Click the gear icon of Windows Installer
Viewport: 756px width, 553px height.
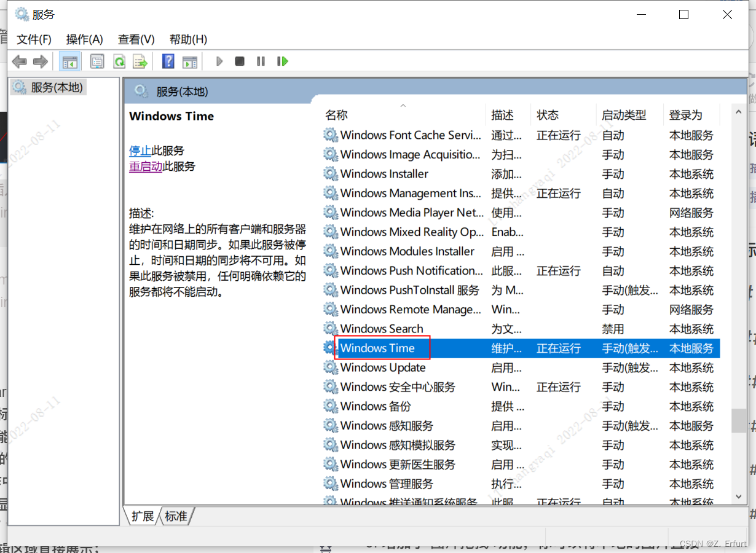point(331,174)
